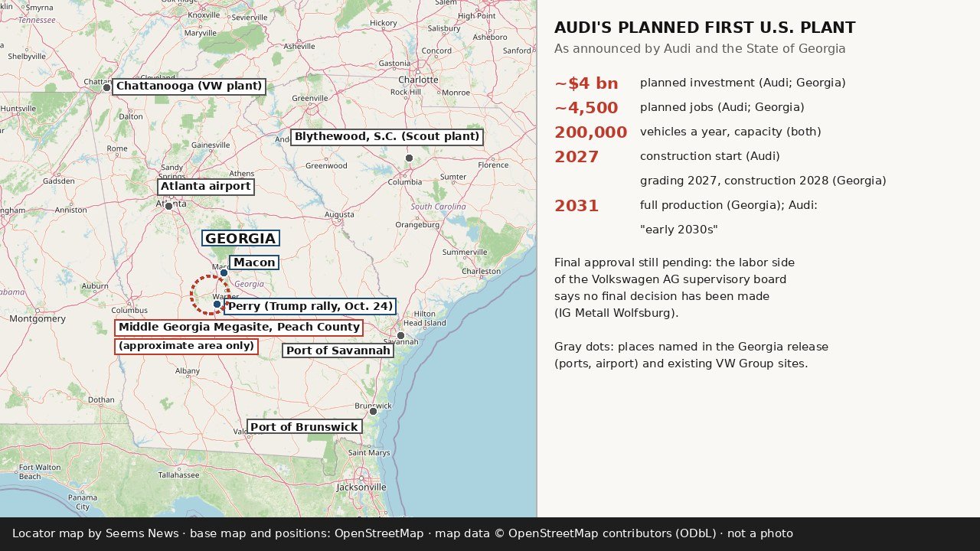Select the "Charlotte" city name on map
The width and height of the screenshot is (980, 551).
[418, 80]
